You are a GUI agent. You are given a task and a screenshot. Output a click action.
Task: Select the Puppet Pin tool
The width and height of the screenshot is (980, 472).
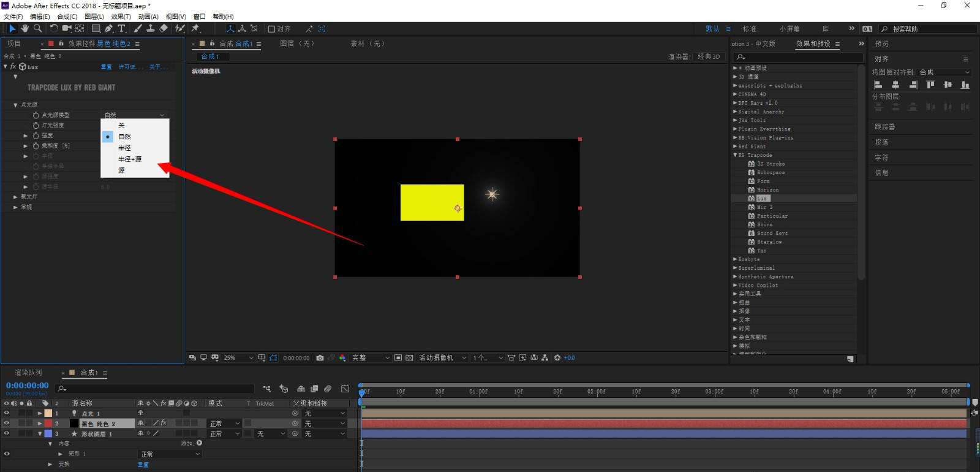tap(195, 28)
